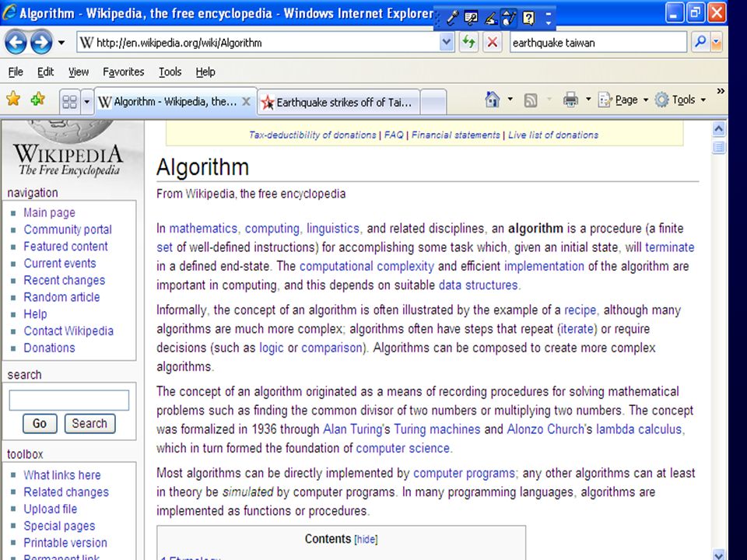The width and height of the screenshot is (747, 560).
Task: Follow the data structures link
Action: pyautogui.click(x=479, y=285)
